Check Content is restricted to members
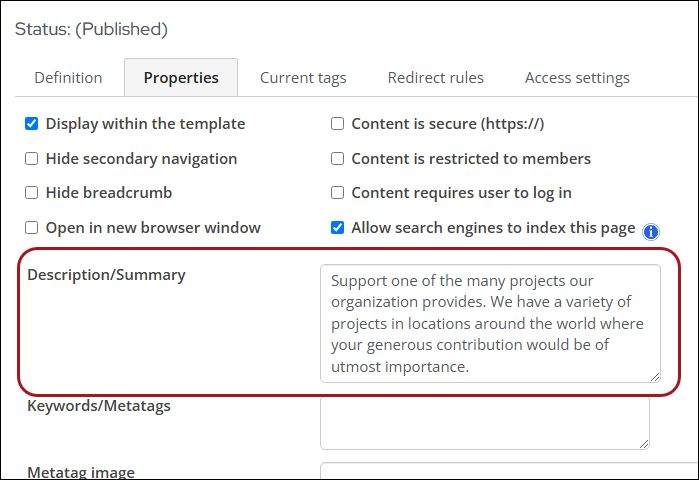This screenshot has width=699, height=480. tap(337, 158)
